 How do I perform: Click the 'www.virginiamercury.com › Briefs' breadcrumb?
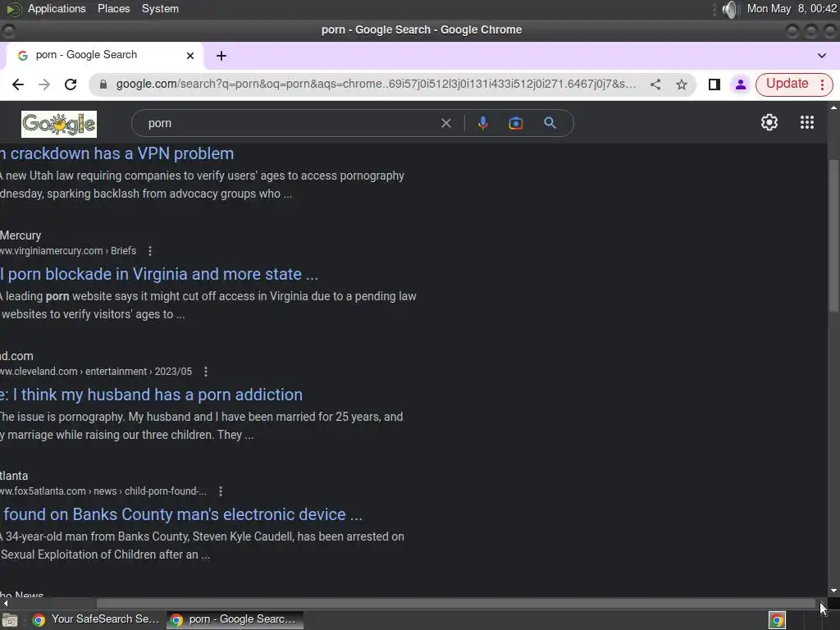click(68, 251)
